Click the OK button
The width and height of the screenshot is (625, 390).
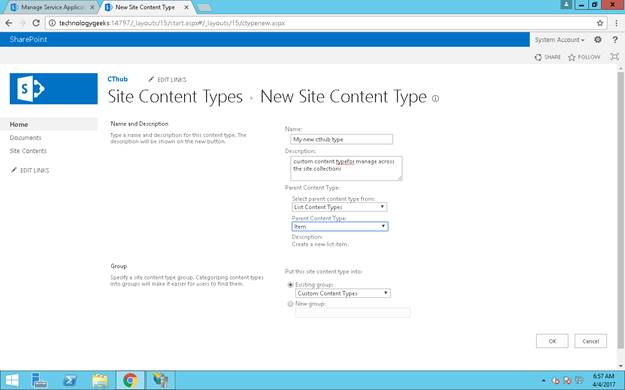click(552, 341)
